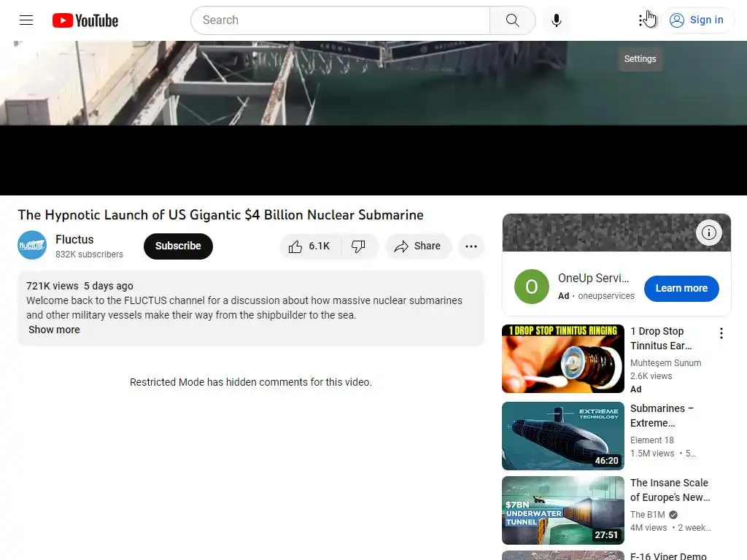Open Submarines – Extreme video title

(662, 416)
